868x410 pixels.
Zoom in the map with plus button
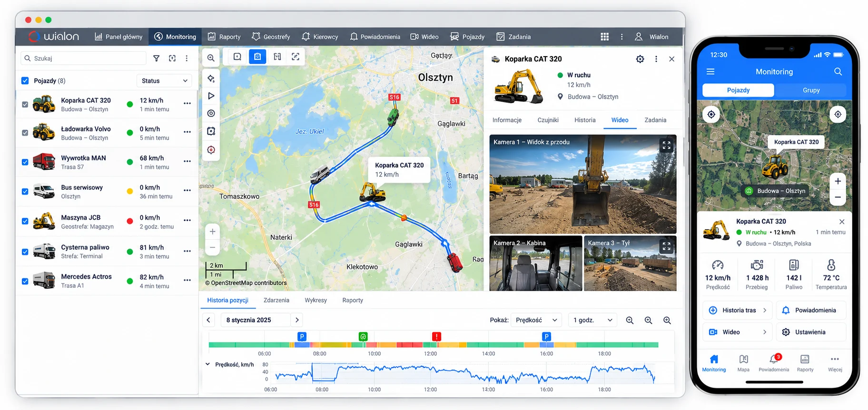tap(212, 232)
